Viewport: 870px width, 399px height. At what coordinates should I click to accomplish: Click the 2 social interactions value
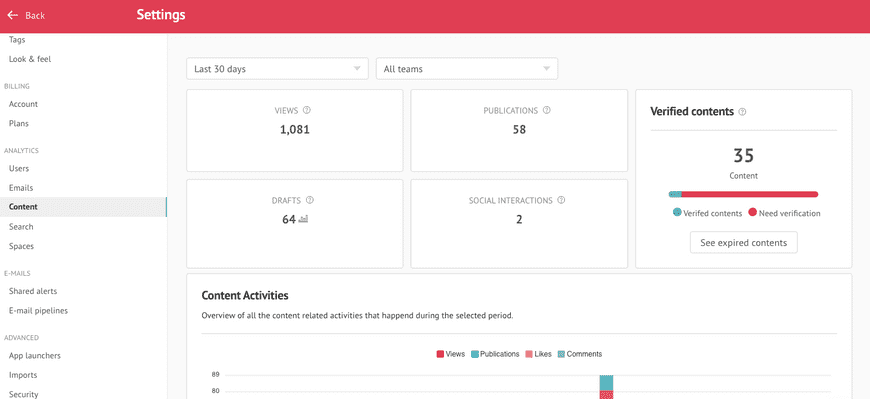click(519, 220)
